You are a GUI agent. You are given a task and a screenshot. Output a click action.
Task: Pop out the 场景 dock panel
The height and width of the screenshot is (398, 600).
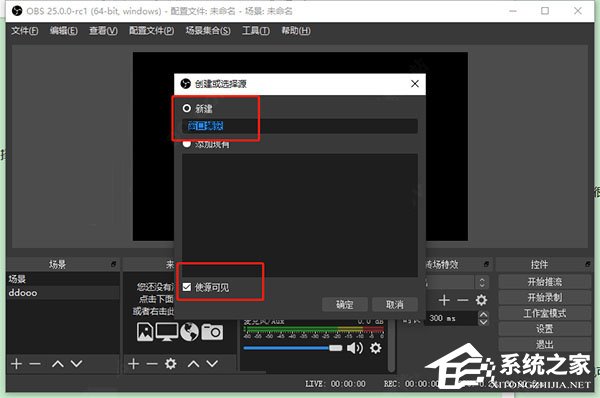113,264
